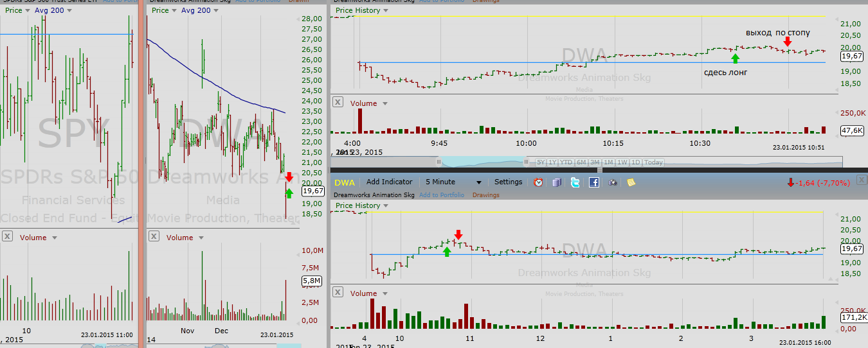Screen dimensions: 868x348
Task: Click the database stack icon in DWA toolbar
Action: pos(557,182)
